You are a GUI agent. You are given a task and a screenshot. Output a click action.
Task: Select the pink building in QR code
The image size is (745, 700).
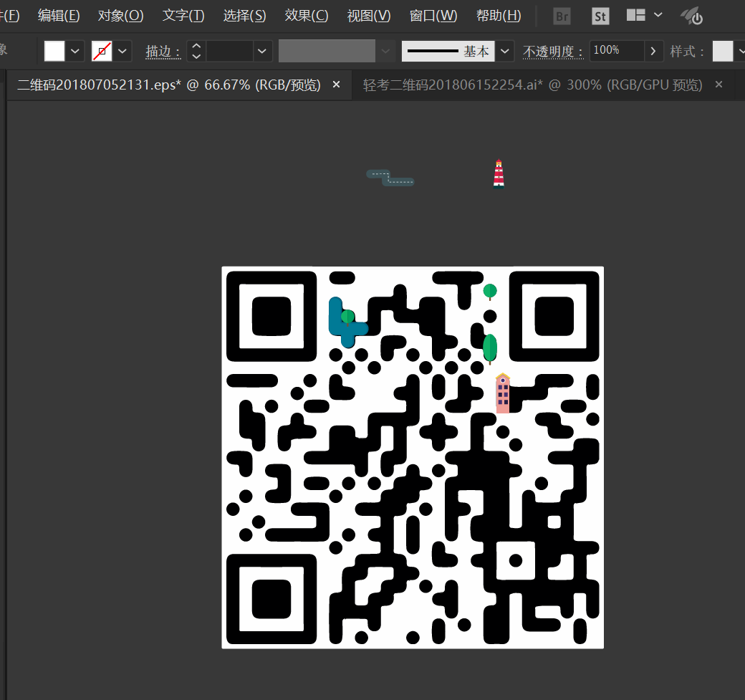(503, 393)
